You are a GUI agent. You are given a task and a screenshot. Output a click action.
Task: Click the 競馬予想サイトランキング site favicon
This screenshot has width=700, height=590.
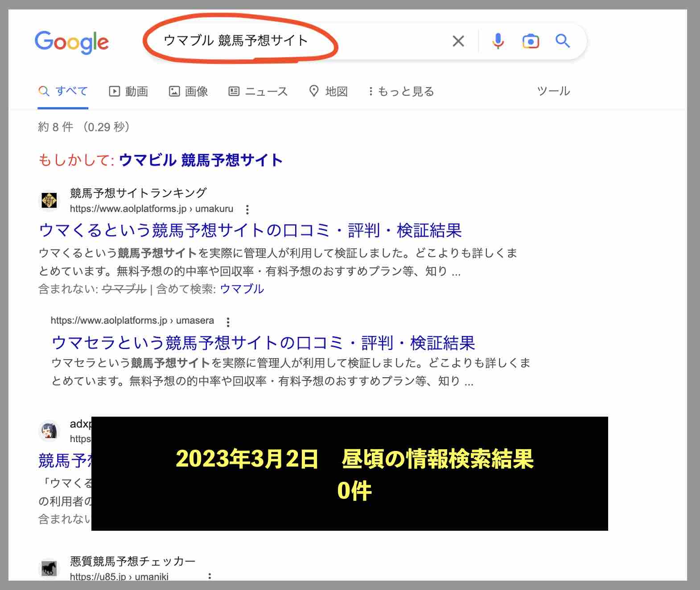49,200
